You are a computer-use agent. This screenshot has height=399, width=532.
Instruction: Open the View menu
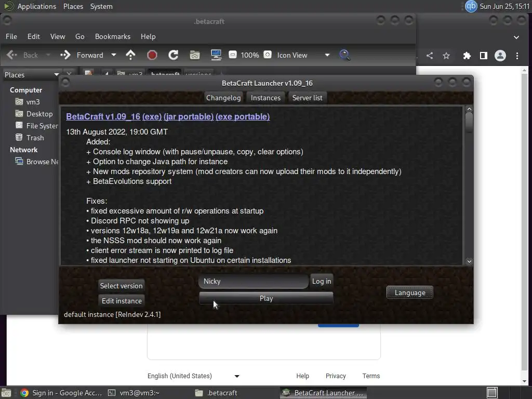click(58, 36)
